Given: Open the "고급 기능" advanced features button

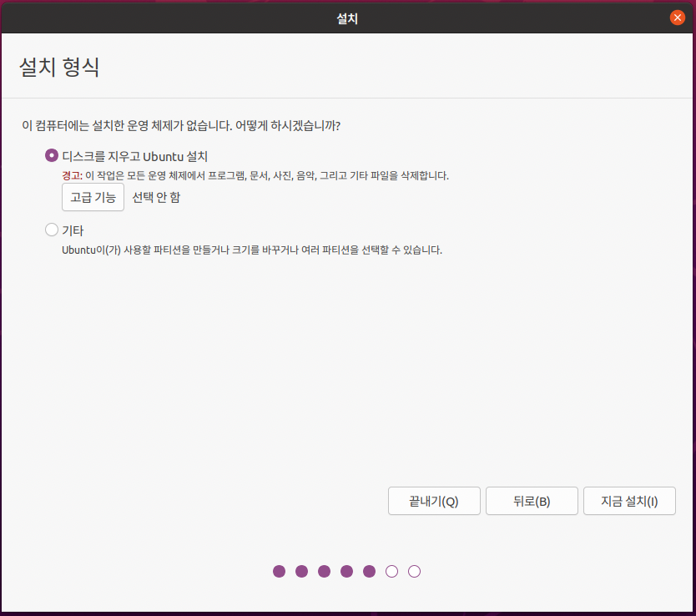Looking at the screenshot, I should pos(93,197).
